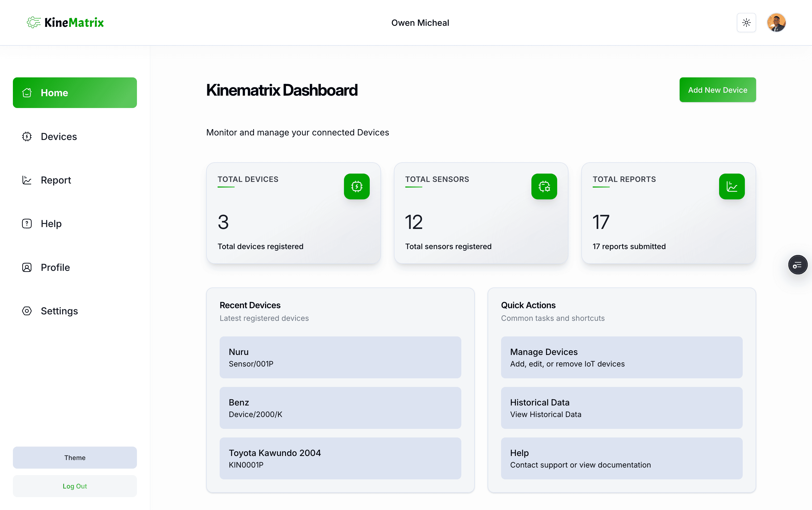812x510 pixels.
Task: Open Owen Micheal's profile avatar
Action: point(776,22)
